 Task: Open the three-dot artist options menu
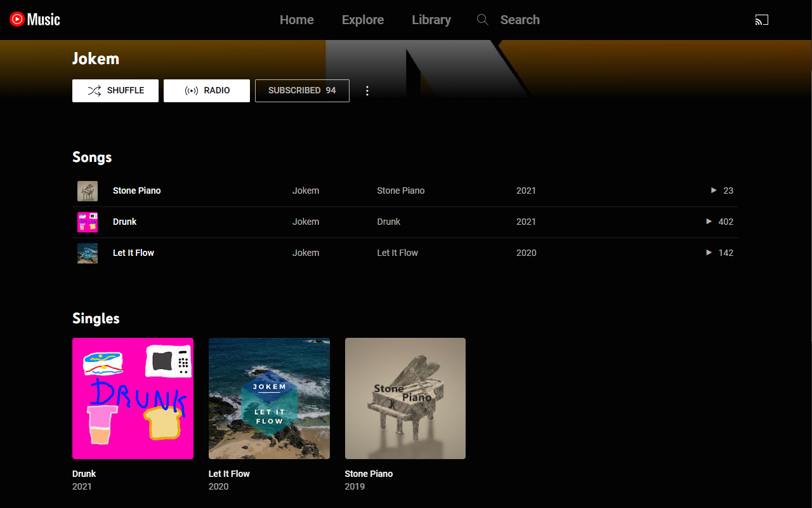point(367,91)
